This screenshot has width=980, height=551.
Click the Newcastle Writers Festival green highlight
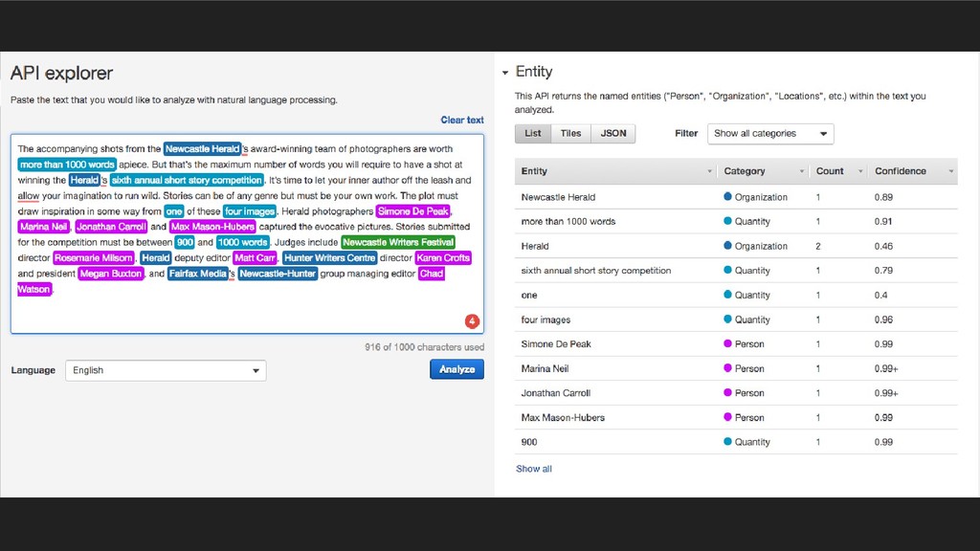(398, 242)
